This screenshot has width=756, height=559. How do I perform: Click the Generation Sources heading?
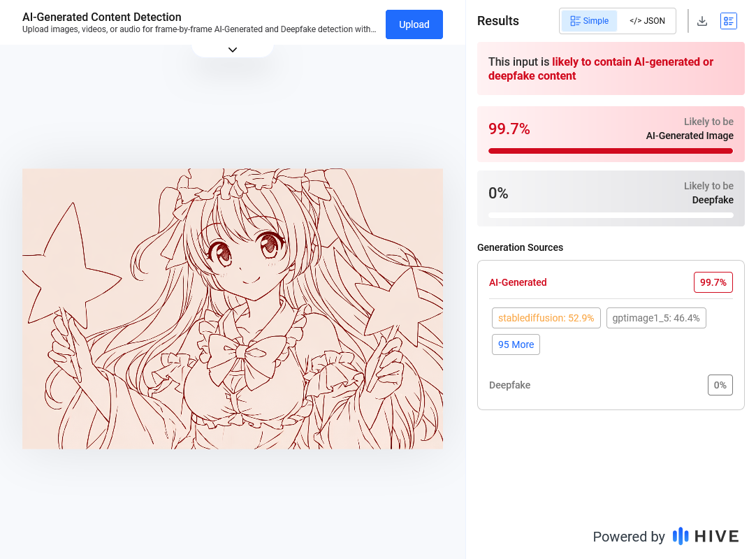[x=520, y=247]
